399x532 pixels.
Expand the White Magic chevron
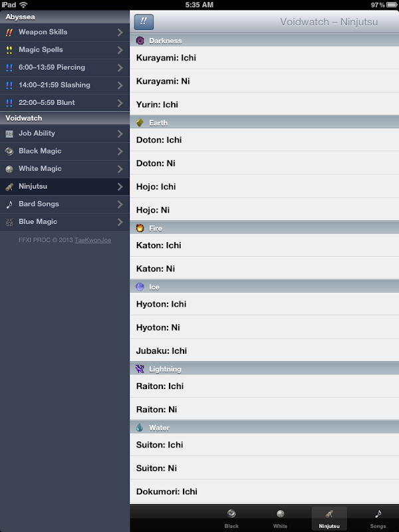[120, 169]
